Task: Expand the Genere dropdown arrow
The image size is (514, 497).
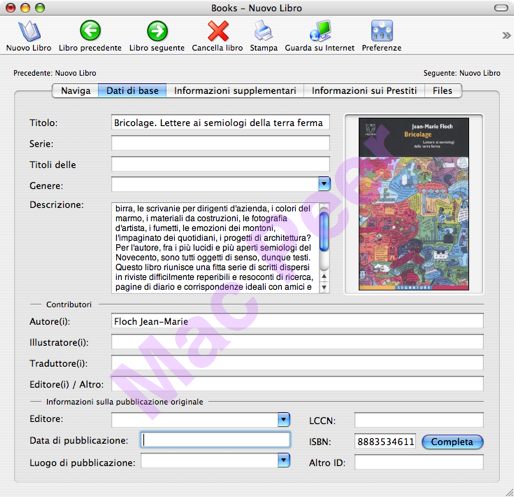Action: [x=324, y=184]
